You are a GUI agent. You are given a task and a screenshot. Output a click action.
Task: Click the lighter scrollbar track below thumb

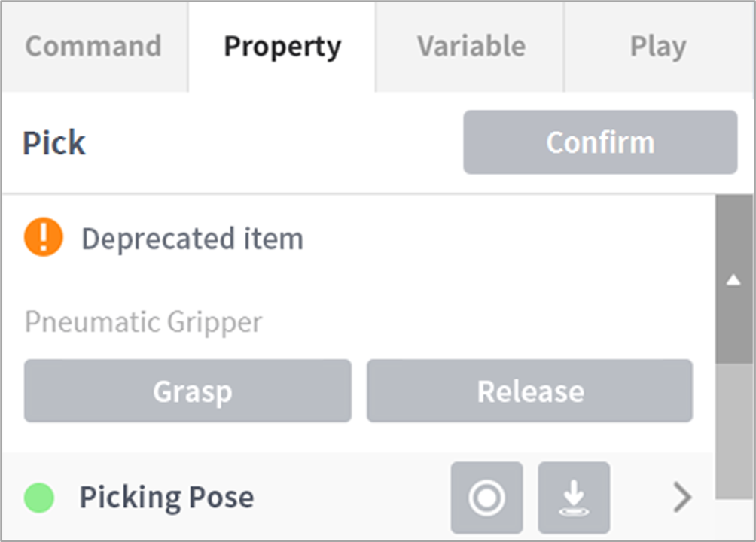[732, 429]
